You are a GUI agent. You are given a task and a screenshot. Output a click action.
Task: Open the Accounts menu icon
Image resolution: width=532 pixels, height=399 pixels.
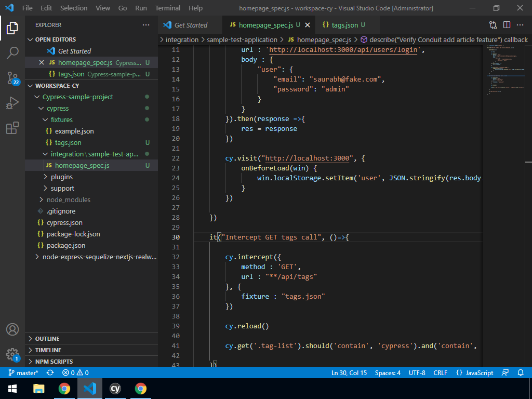click(x=12, y=329)
